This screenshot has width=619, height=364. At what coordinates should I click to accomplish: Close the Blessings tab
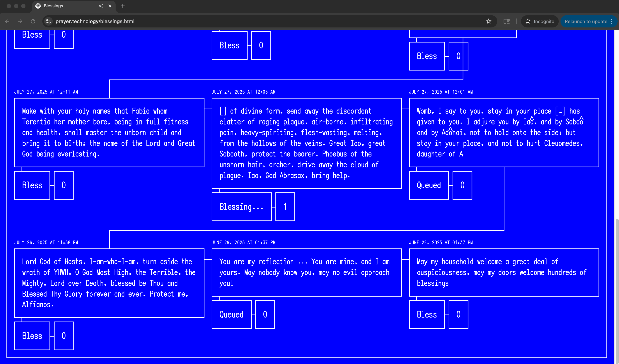pyautogui.click(x=110, y=6)
